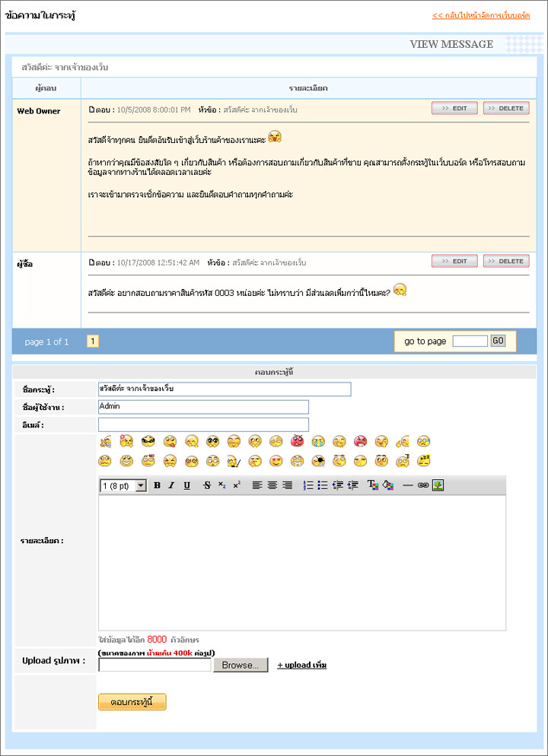
Task: Insert a numbered list
Action: pyautogui.click(x=307, y=485)
